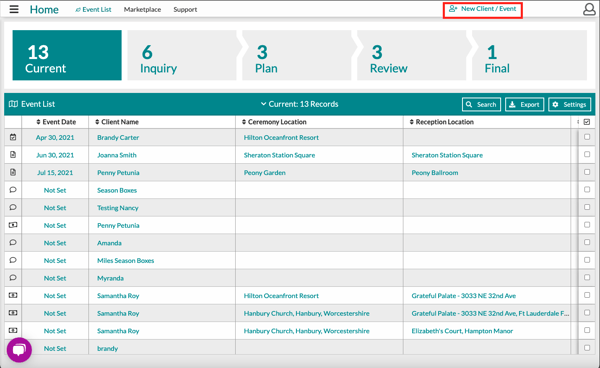Image resolution: width=600 pixels, height=368 pixels.
Task: Switch to the 6 Inquiry stage
Action: pyautogui.click(x=182, y=55)
